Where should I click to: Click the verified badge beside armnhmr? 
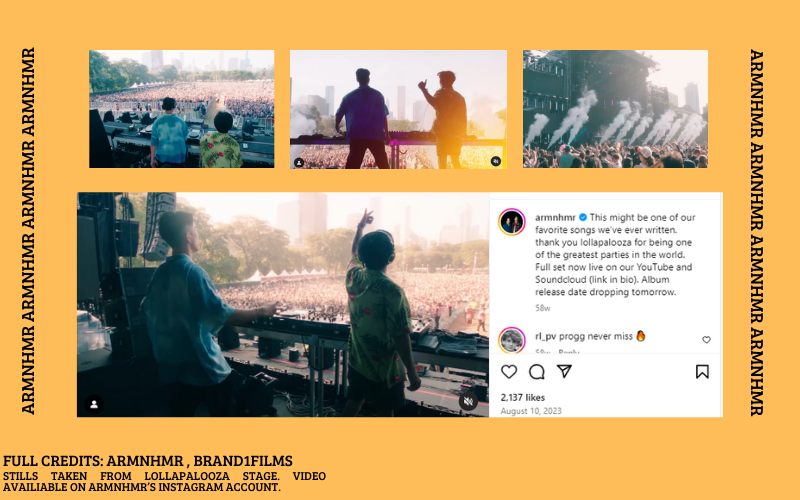pos(583,217)
